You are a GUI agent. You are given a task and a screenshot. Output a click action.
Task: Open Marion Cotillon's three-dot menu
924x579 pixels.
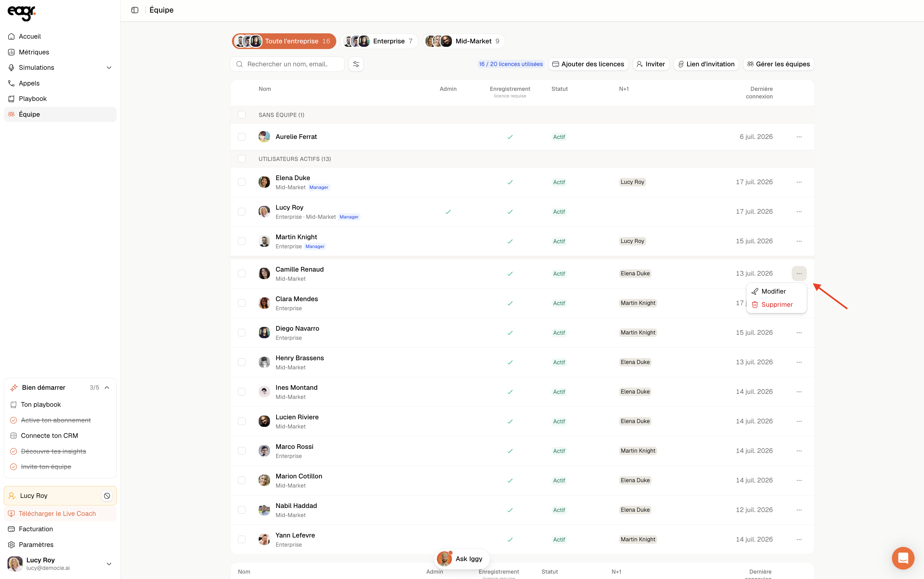799,480
